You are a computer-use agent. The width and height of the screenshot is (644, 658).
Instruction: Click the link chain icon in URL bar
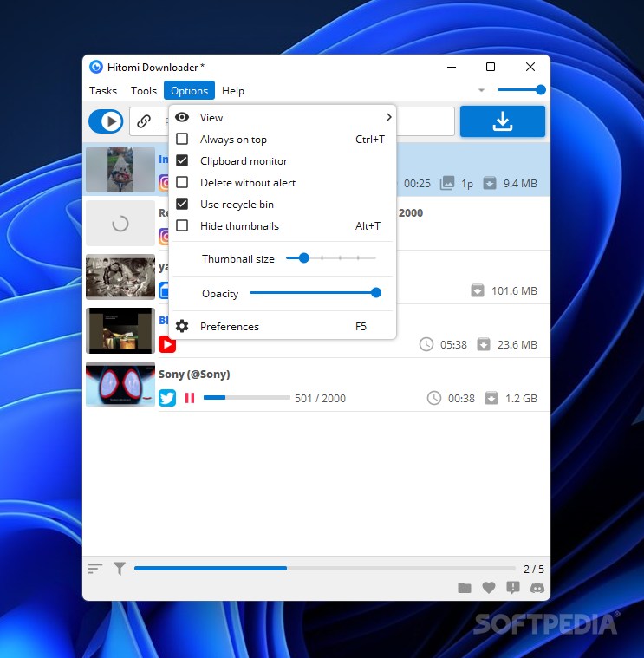tap(144, 121)
